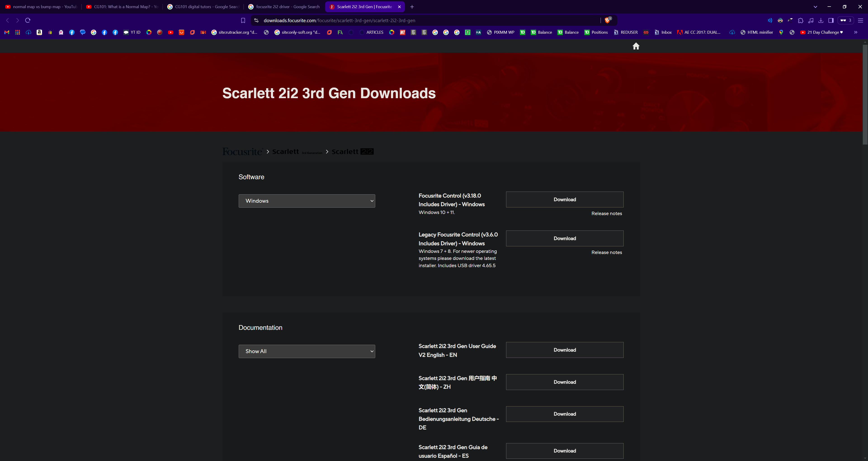Open the Google Maps pin bookmark
The image size is (868, 461).
(781, 32)
